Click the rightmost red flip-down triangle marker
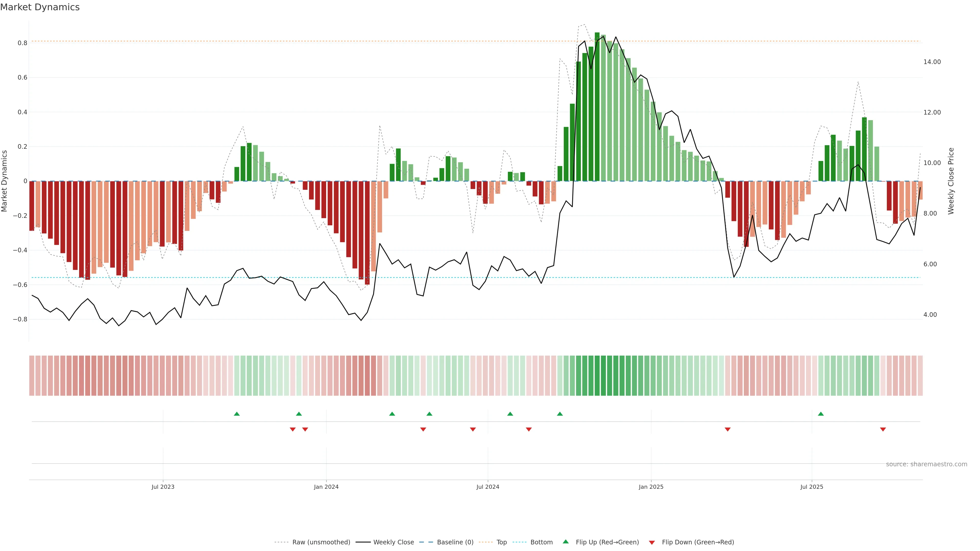 pos(883,429)
